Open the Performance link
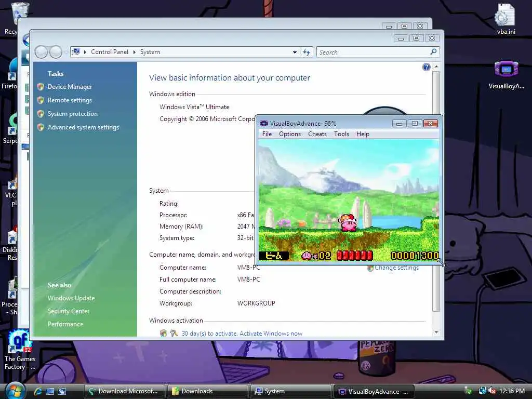Viewport: 532px width, 399px height. point(65,324)
